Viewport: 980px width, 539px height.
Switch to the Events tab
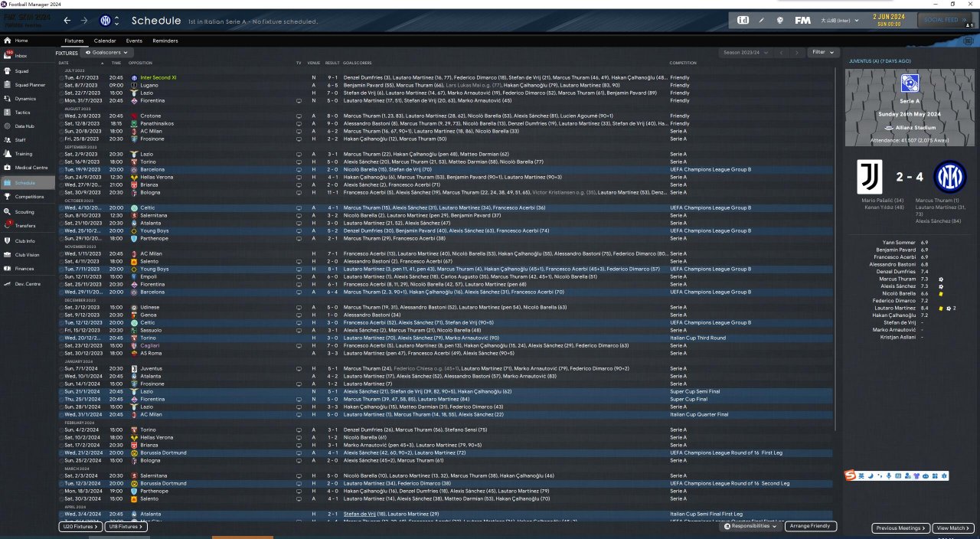[134, 41]
